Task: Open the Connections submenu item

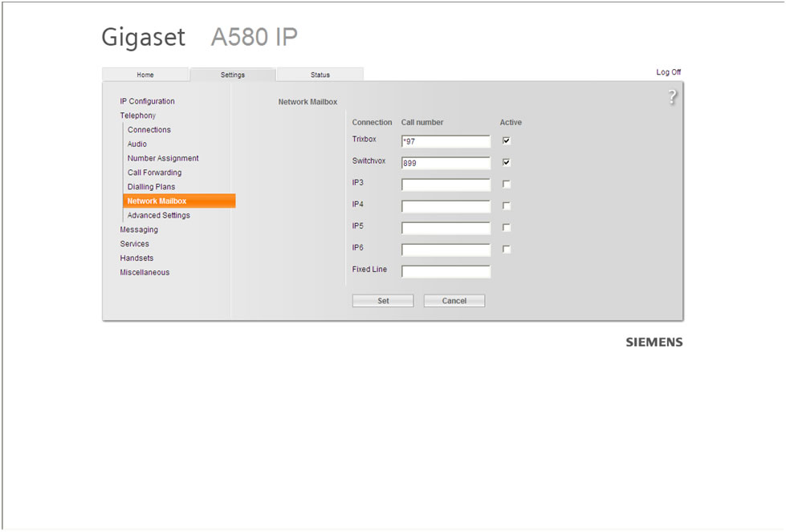Action: (x=149, y=130)
